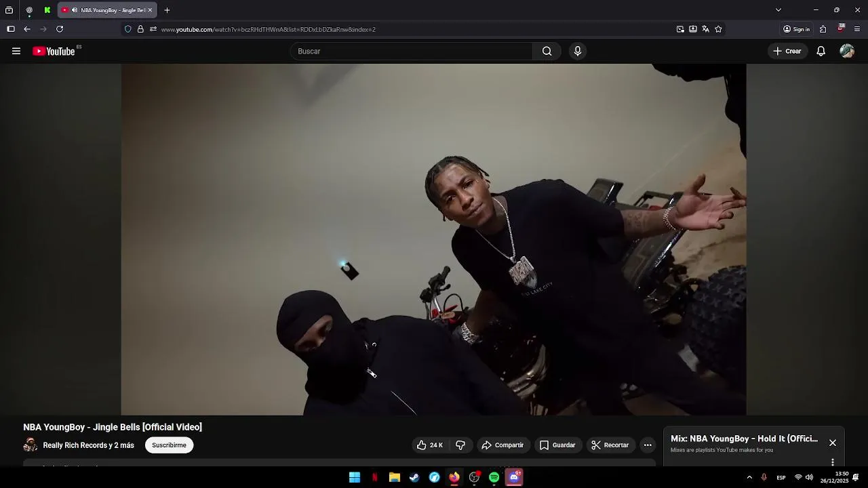The width and height of the screenshot is (868, 488).
Task: Share the video using Compartir
Action: point(502,445)
